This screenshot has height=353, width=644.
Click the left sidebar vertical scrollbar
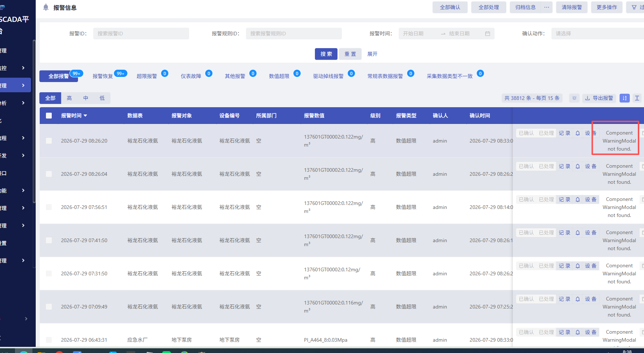coord(34,121)
